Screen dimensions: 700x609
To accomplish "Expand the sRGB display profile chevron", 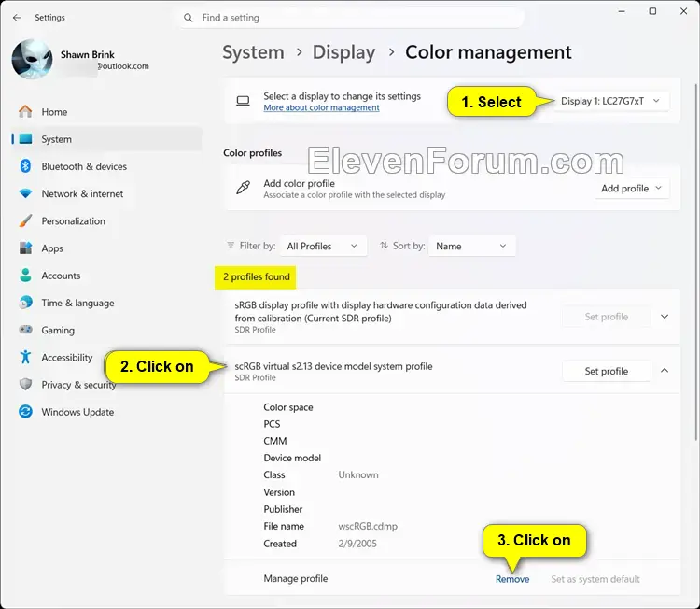I will point(665,317).
